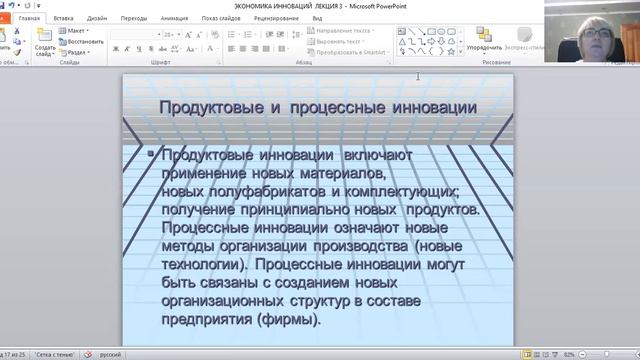Insert a text box from shapes gallery
Image resolution: width=640 pixels, height=360 pixels.
pyautogui.click(x=402, y=31)
